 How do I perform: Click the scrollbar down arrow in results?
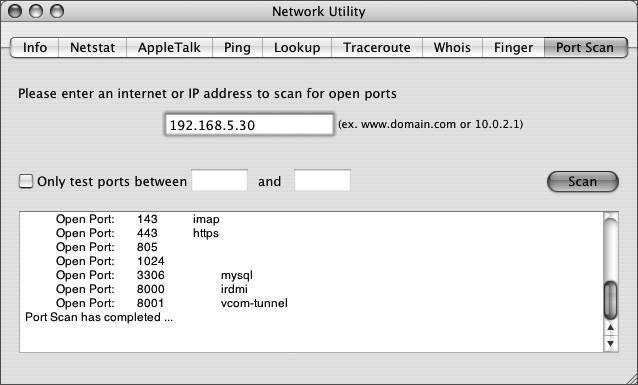point(610,344)
